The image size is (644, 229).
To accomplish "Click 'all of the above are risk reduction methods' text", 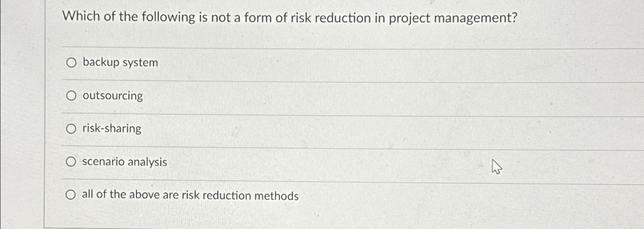I will click(190, 195).
